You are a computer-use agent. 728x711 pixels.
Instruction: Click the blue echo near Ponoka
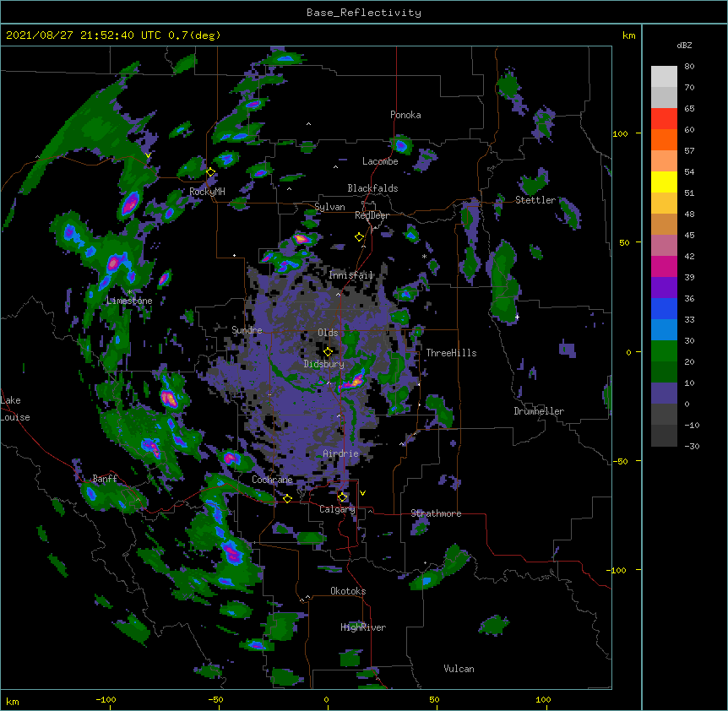click(402, 146)
